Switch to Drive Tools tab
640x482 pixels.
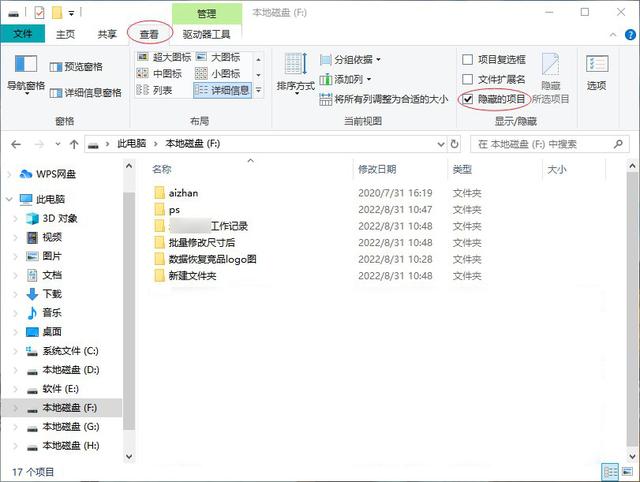tap(207, 34)
